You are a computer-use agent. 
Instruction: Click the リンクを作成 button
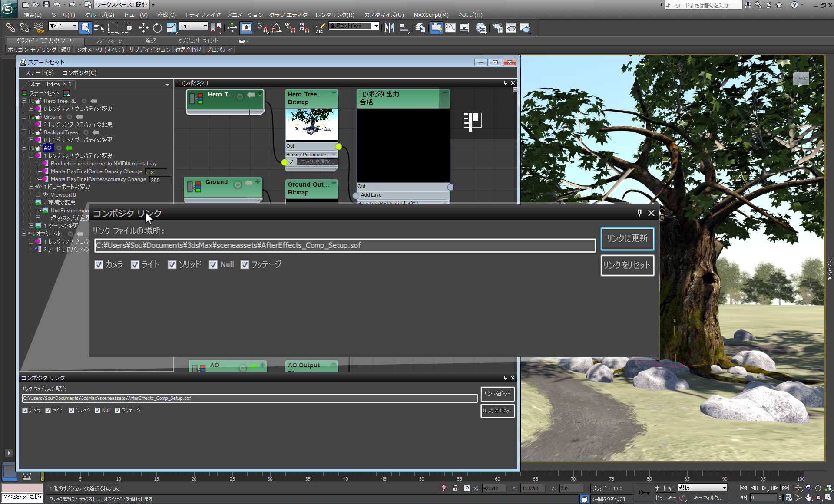(x=497, y=394)
